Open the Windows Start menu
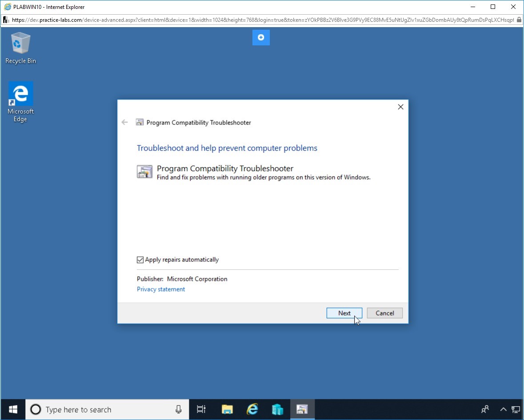The height and width of the screenshot is (420, 524). tap(13, 409)
